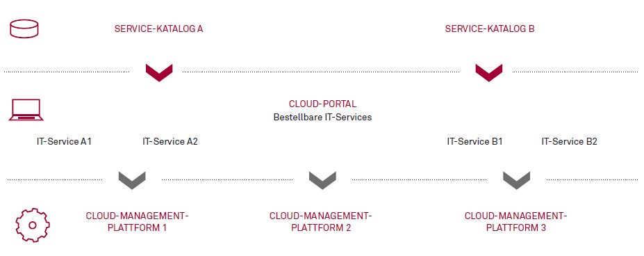Select the IT-Service A1 label
The image size is (644, 256).
tap(64, 142)
